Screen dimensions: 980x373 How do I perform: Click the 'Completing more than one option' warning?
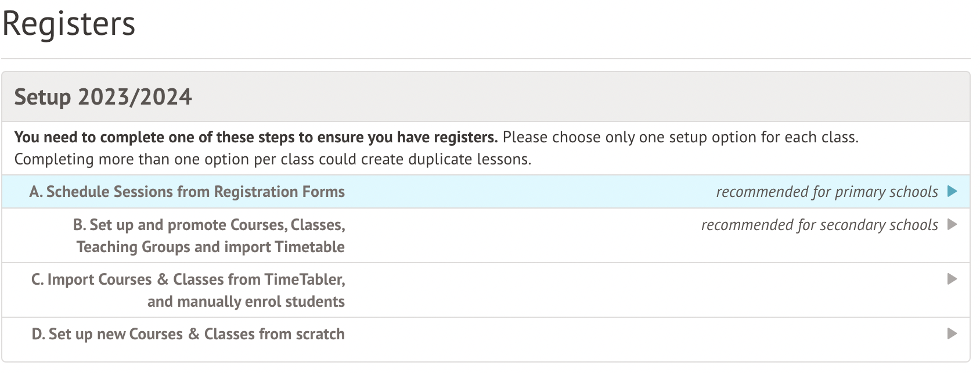tap(273, 159)
